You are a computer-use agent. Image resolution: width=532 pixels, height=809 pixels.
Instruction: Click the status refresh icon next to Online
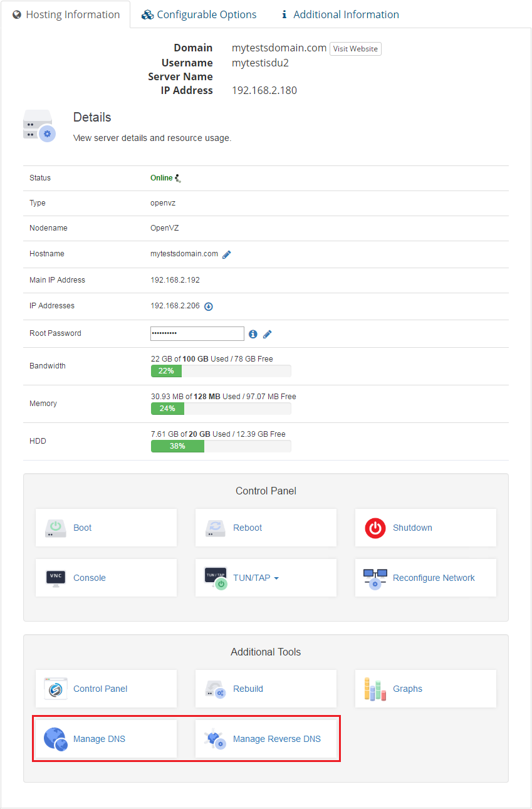pos(178,178)
